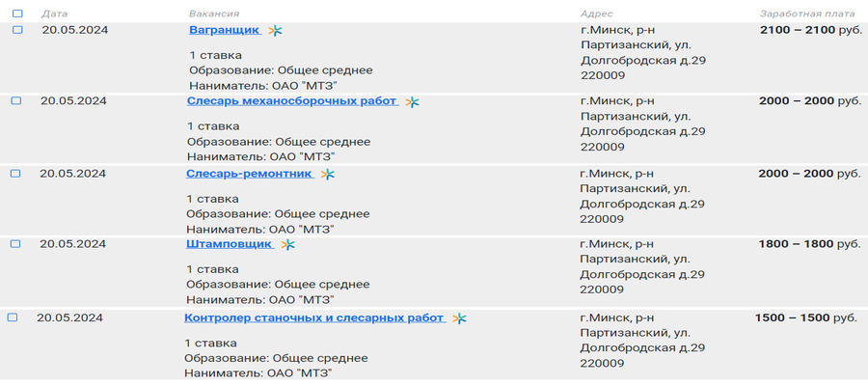The width and height of the screenshot is (868, 386).
Task: Click star icon next to Вагранщик
Action: tap(276, 31)
